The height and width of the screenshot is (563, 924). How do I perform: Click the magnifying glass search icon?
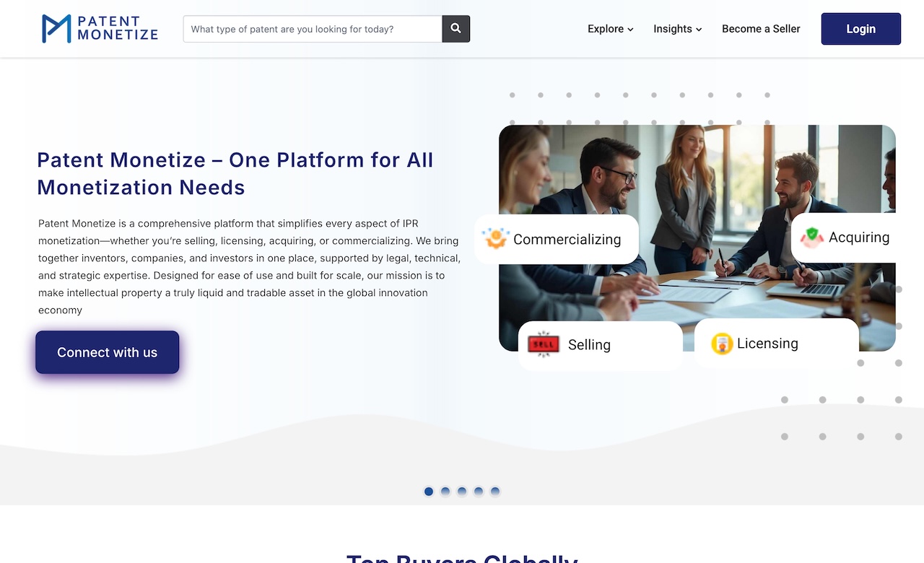pyautogui.click(x=456, y=29)
